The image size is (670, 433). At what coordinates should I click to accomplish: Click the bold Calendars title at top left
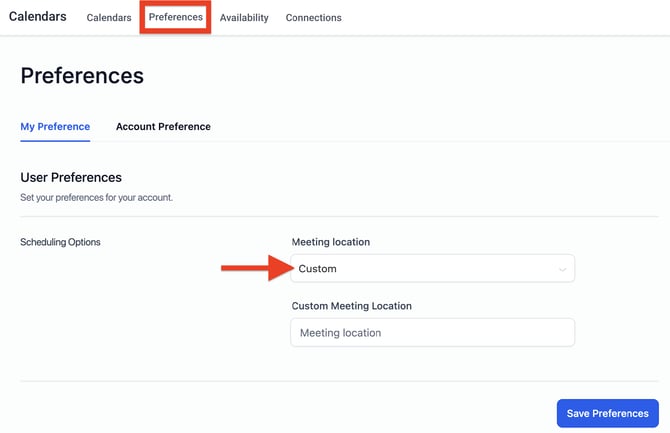coord(37,16)
